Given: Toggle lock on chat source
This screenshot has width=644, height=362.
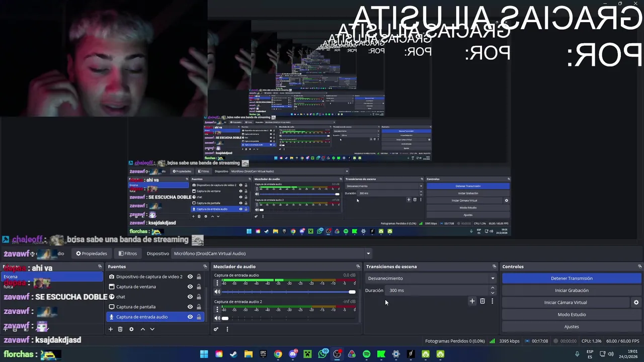Looking at the screenshot, I should (x=199, y=297).
